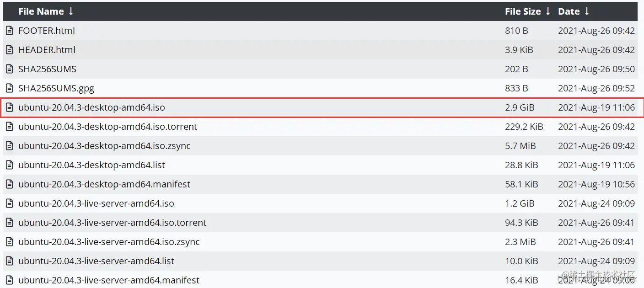Click the 833 B size value
Viewport: 644px width, 288px height.
[x=517, y=88]
